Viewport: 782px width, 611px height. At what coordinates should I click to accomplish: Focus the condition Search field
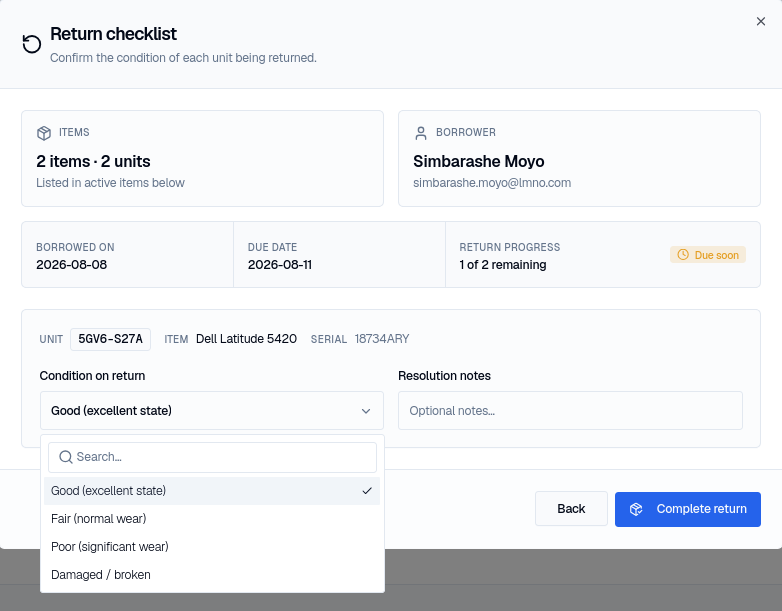[x=212, y=457]
